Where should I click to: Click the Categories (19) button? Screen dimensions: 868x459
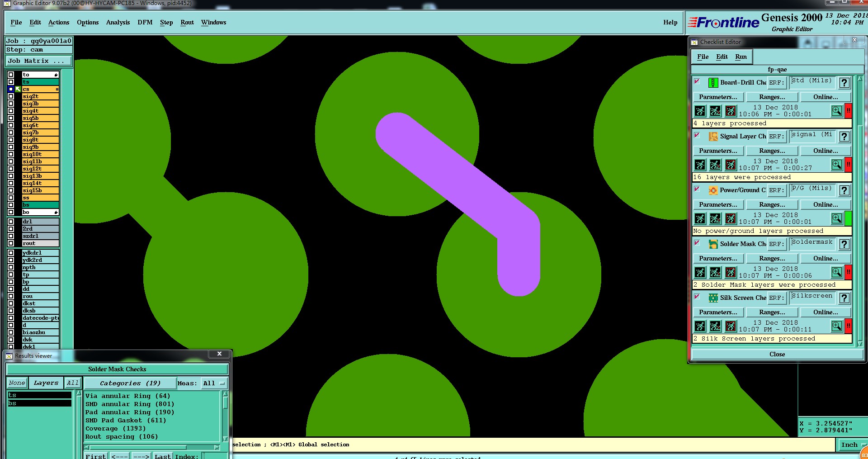(x=130, y=383)
